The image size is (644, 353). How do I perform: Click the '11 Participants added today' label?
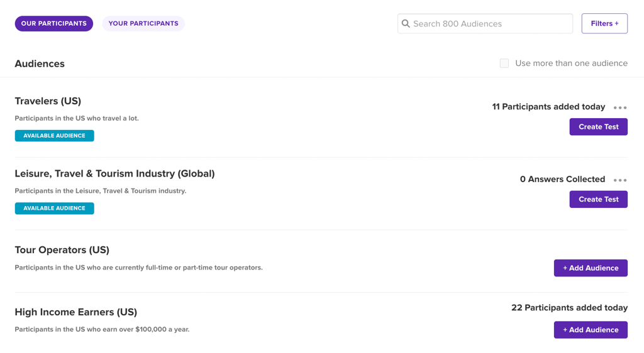tap(548, 107)
